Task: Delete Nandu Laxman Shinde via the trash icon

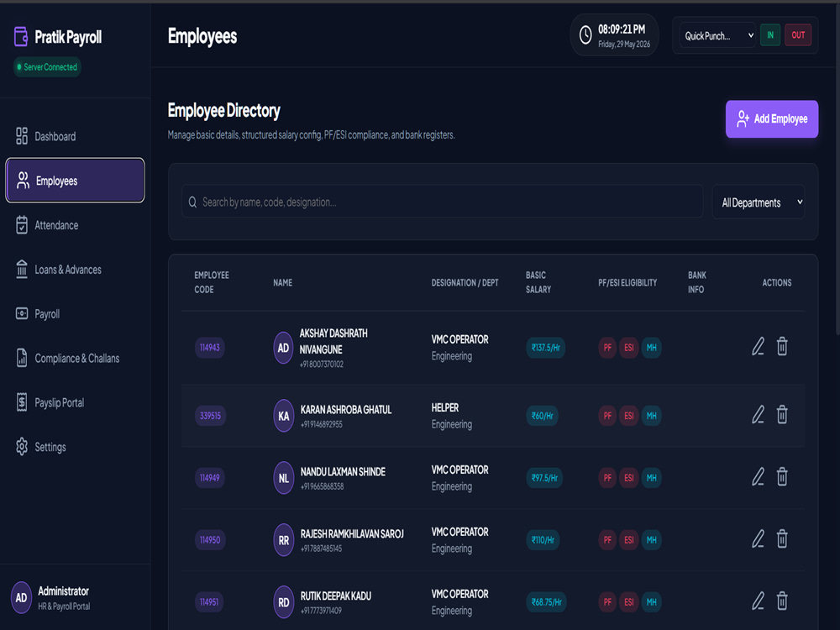Action: click(x=782, y=477)
